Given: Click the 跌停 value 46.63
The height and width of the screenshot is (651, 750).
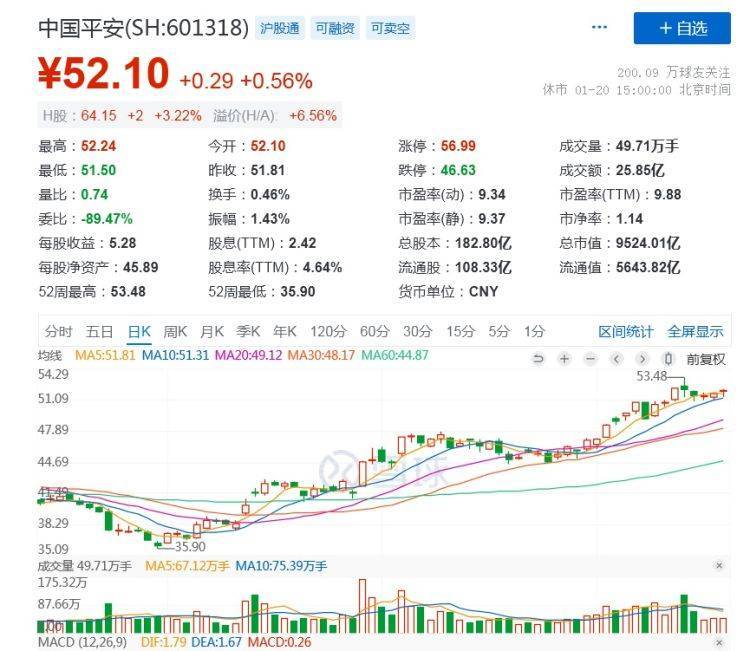Looking at the screenshot, I should pyautogui.click(x=458, y=170).
